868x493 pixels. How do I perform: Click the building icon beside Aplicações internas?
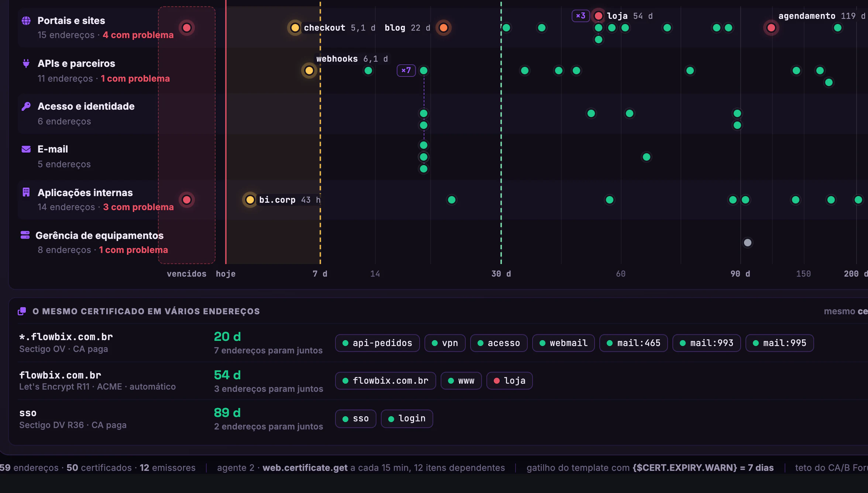(x=26, y=192)
